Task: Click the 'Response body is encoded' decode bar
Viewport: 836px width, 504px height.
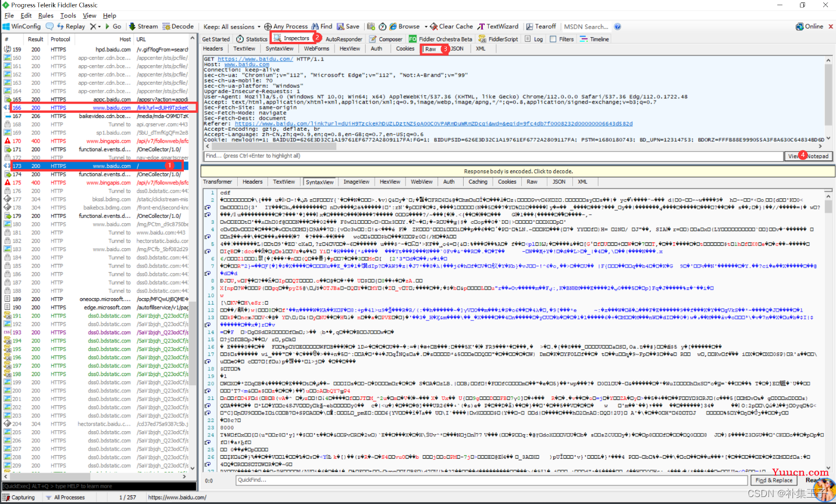Action: [x=518, y=171]
